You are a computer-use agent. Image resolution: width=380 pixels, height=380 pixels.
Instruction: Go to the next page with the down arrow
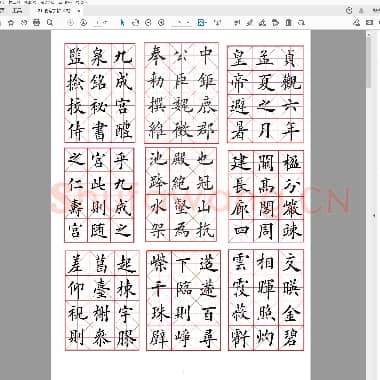tap(83, 23)
